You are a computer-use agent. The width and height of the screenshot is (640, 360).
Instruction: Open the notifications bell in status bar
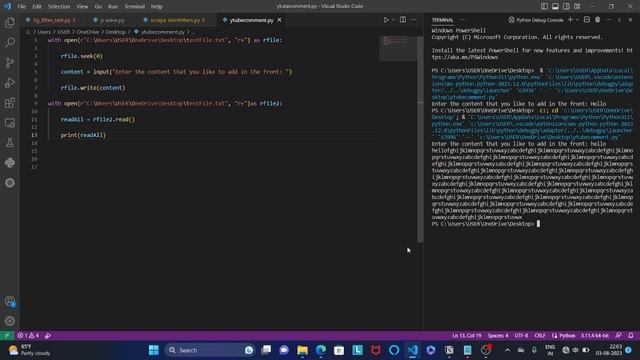(631, 336)
